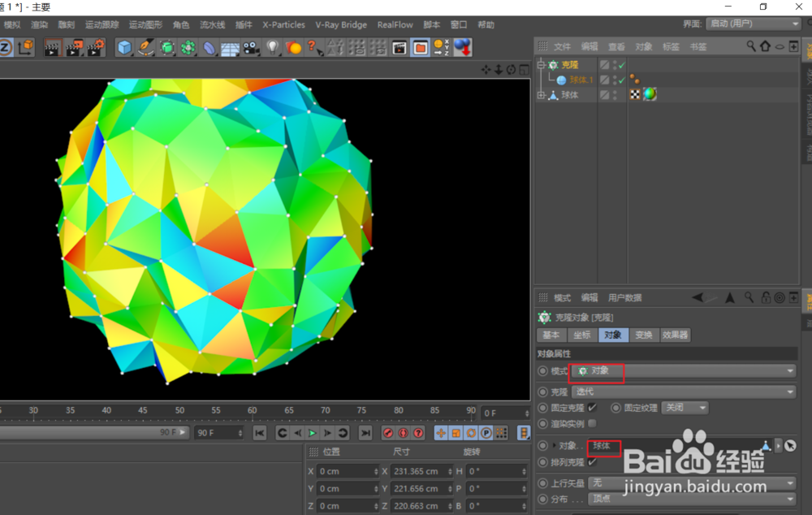Open the X-Particles menu
Image resolution: width=812 pixels, height=515 pixels.
(x=283, y=25)
